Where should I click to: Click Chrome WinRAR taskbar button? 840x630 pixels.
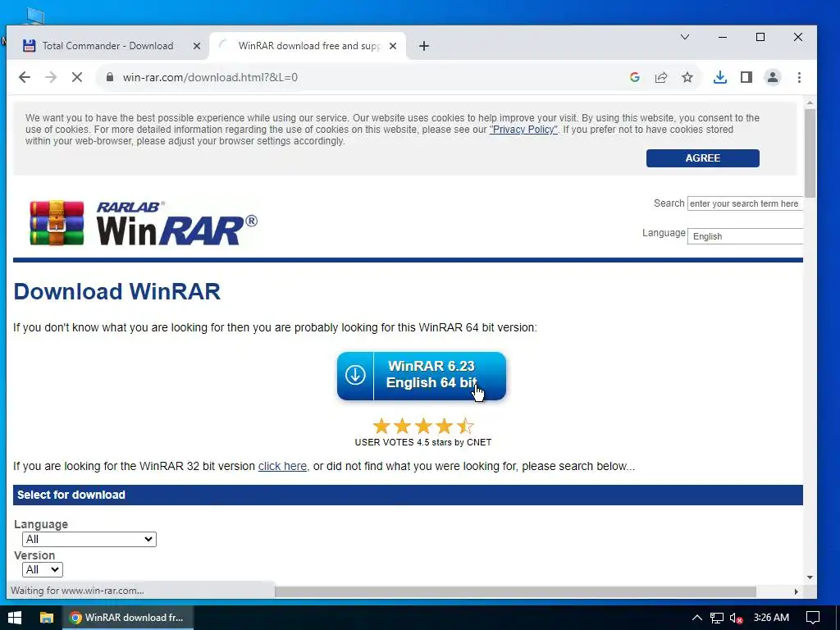pos(127,618)
